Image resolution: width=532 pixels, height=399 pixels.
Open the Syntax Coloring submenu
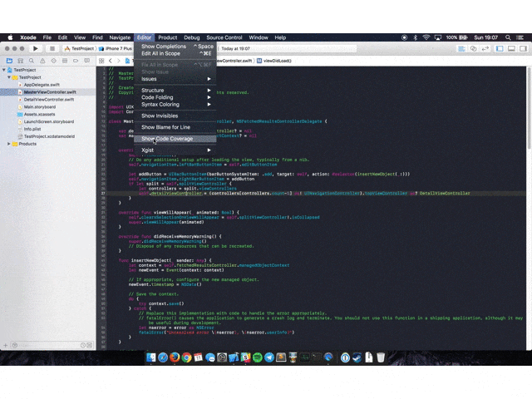(x=175, y=105)
